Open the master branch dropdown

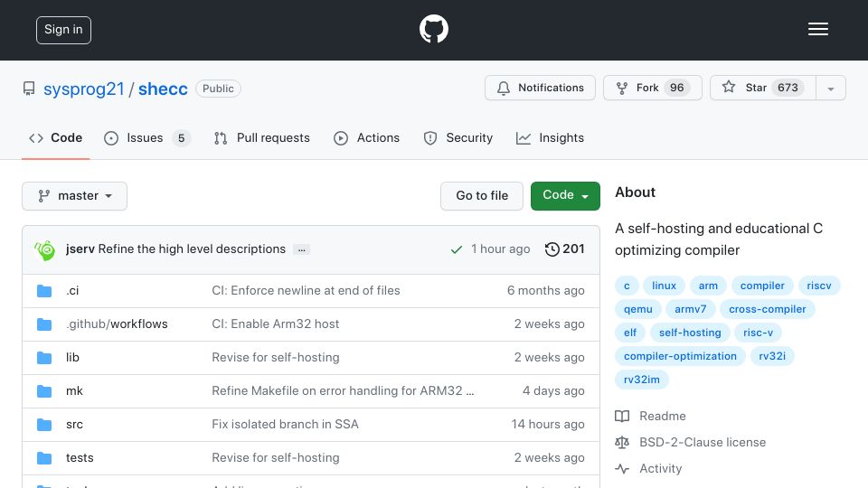[x=75, y=196]
